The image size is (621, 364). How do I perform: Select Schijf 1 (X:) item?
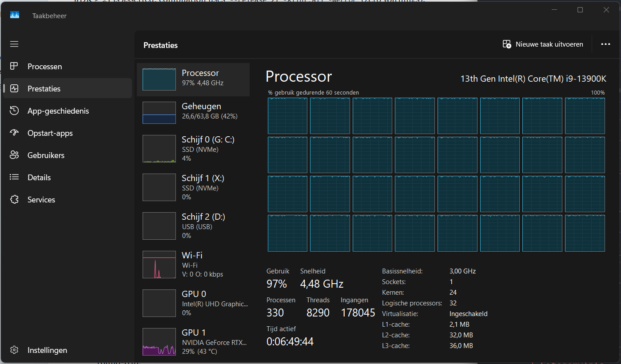coord(193,187)
